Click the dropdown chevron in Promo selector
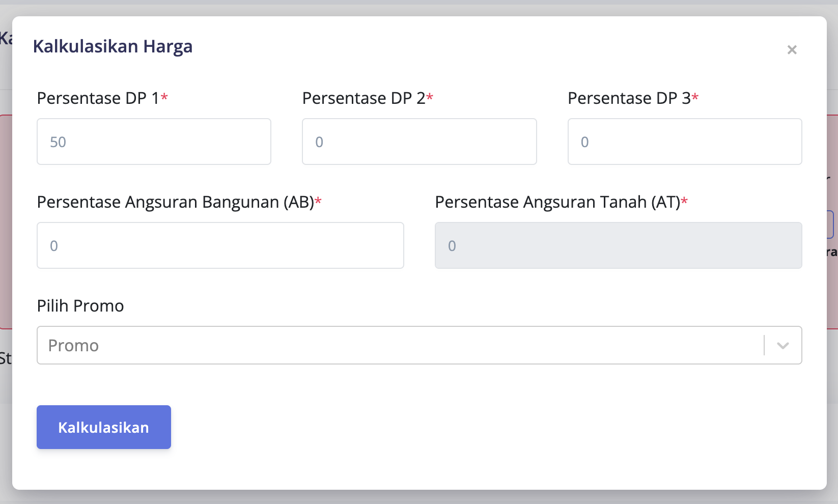Screen dimensions: 838x504 [783, 346]
